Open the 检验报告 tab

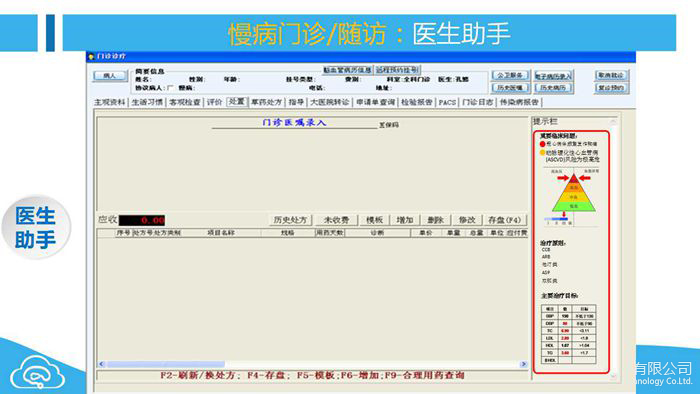pyautogui.click(x=417, y=102)
